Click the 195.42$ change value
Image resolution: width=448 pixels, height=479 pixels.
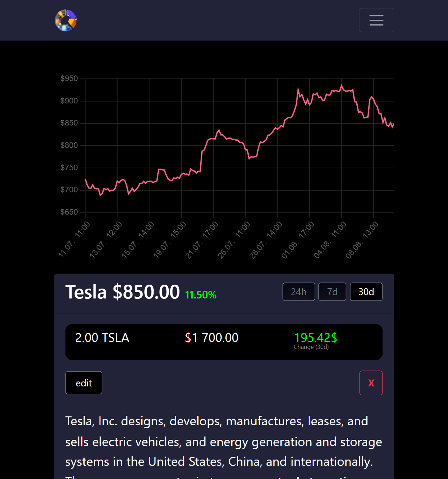point(315,338)
